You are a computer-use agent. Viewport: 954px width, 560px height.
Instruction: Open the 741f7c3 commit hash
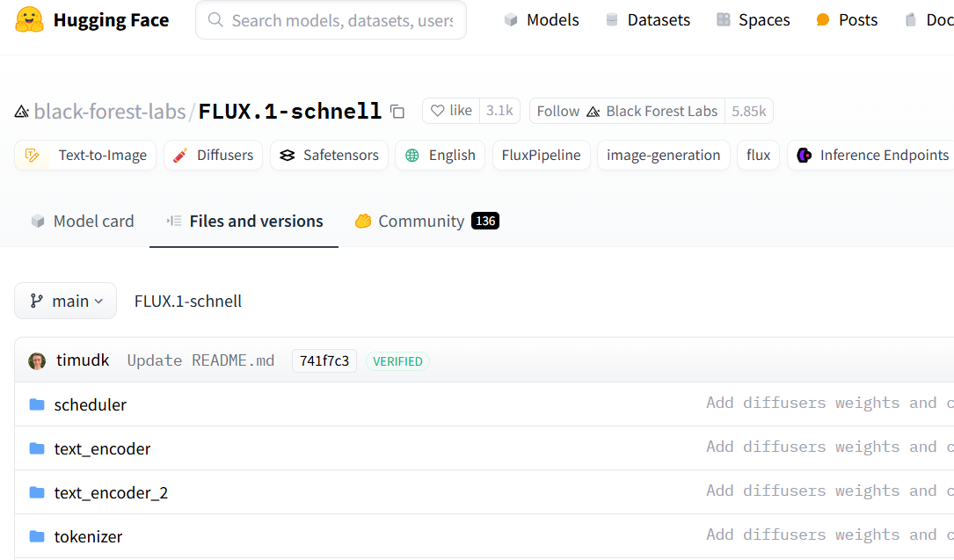pos(324,361)
